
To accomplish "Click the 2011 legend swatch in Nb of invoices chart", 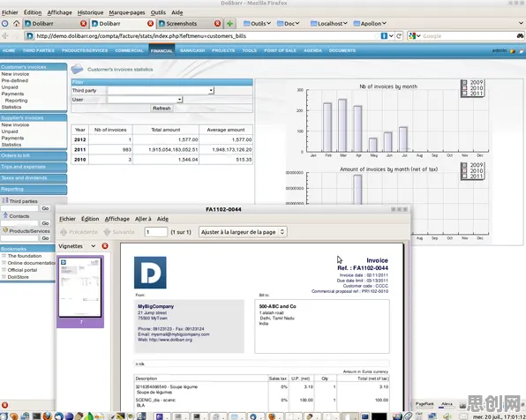I will [x=464, y=94].
